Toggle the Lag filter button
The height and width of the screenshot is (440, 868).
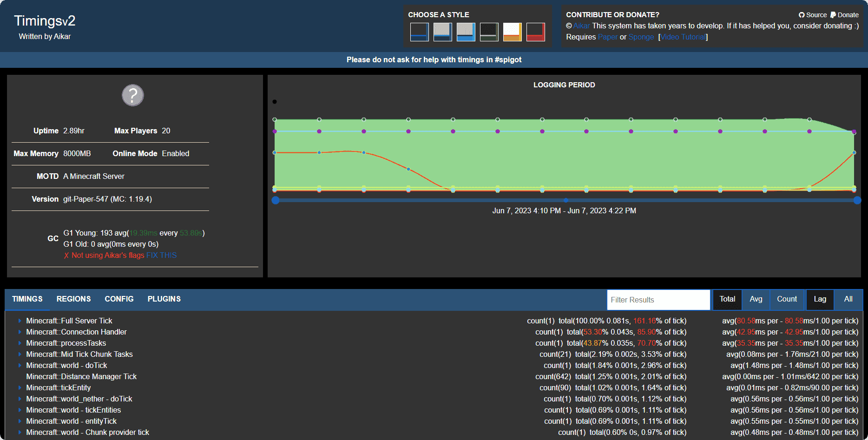pos(820,299)
